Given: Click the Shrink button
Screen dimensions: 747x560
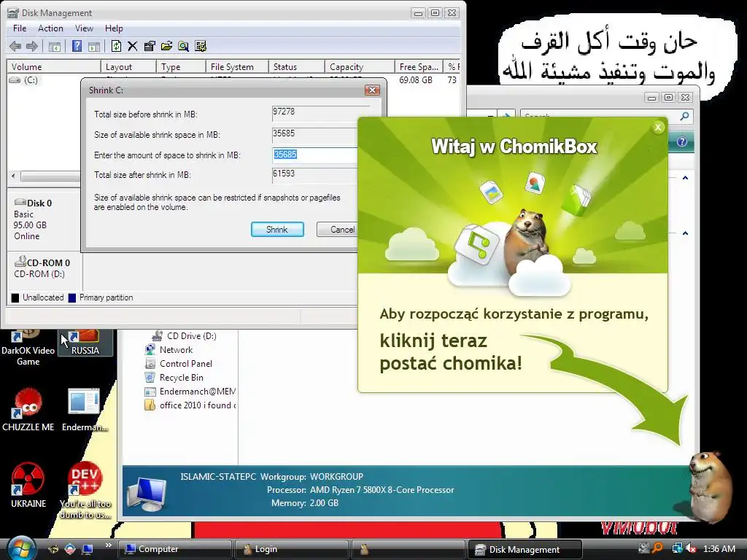Looking at the screenshot, I should [x=277, y=230].
